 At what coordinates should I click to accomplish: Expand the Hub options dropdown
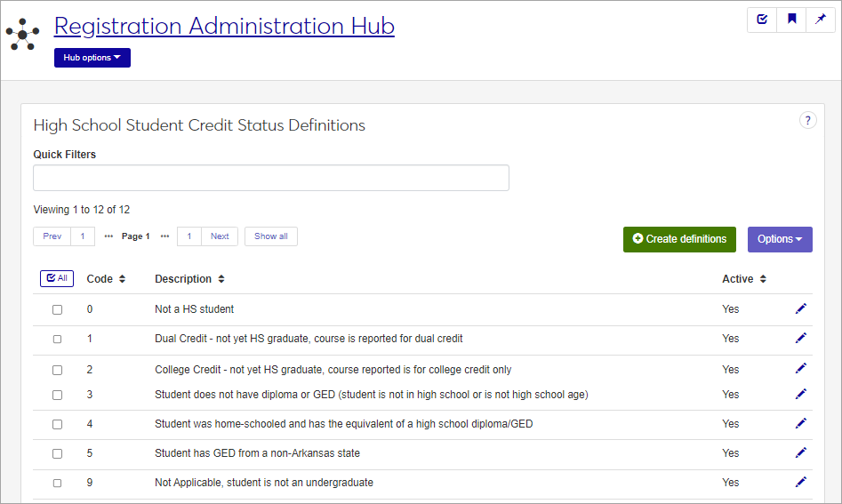[92, 58]
